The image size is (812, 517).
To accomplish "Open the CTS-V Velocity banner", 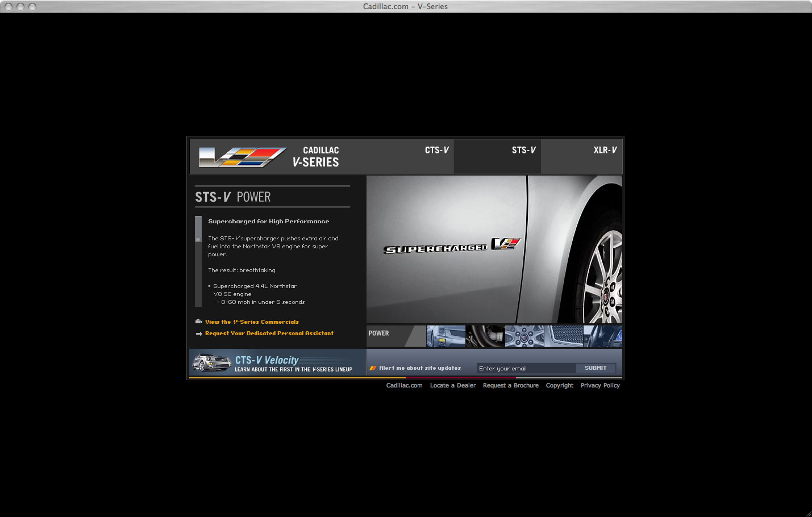I will coord(277,362).
